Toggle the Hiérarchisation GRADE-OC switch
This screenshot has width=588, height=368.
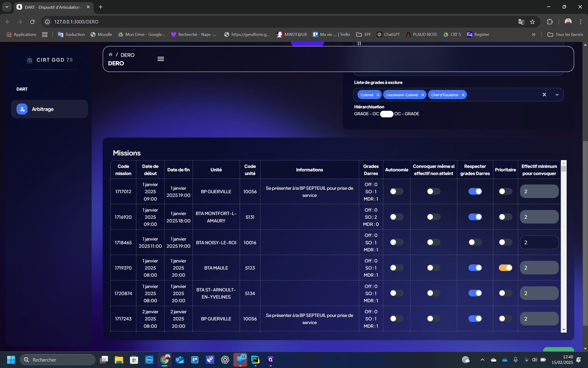pos(387,114)
